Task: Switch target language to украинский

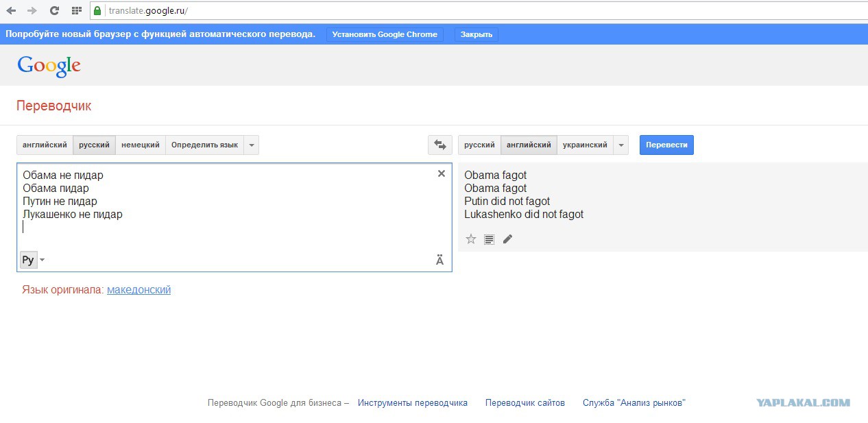Action: 585,145
